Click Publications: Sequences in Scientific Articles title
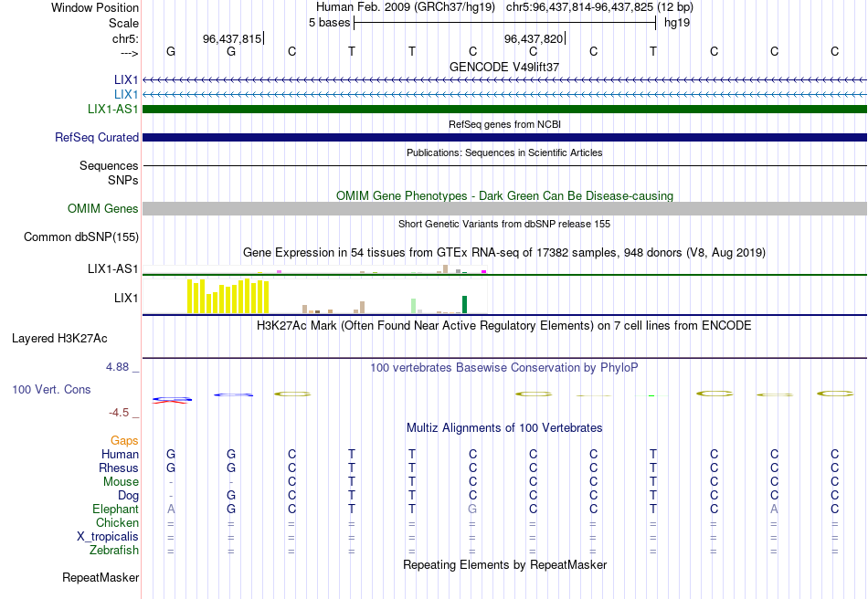The height and width of the screenshot is (599, 868). tap(504, 152)
